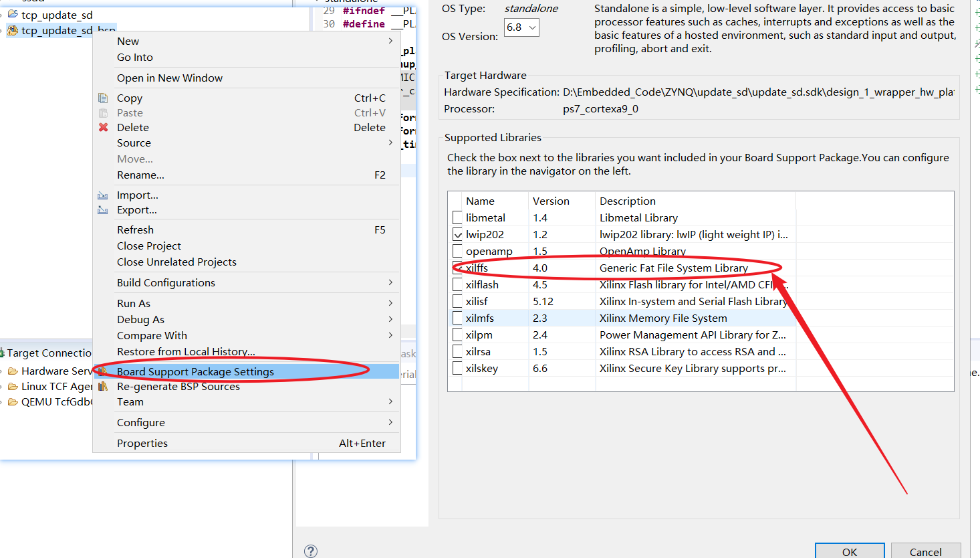
Task: Click the red Delete X icon
Action: coord(103,127)
